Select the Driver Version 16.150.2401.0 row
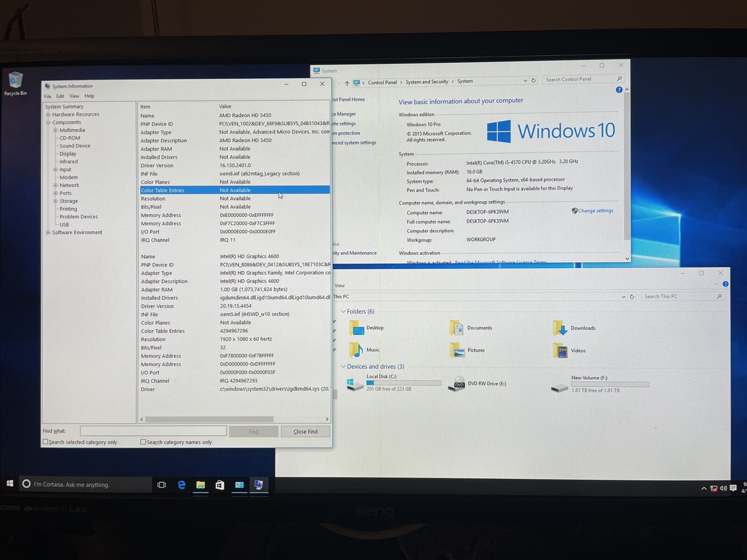The height and width of the screenshot is (560, 747). tap(235, 165)
